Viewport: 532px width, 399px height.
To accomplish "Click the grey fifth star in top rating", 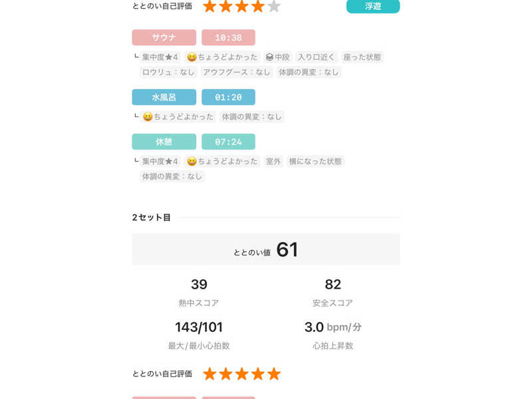I will pyautogui.click(x=274, y=6).
